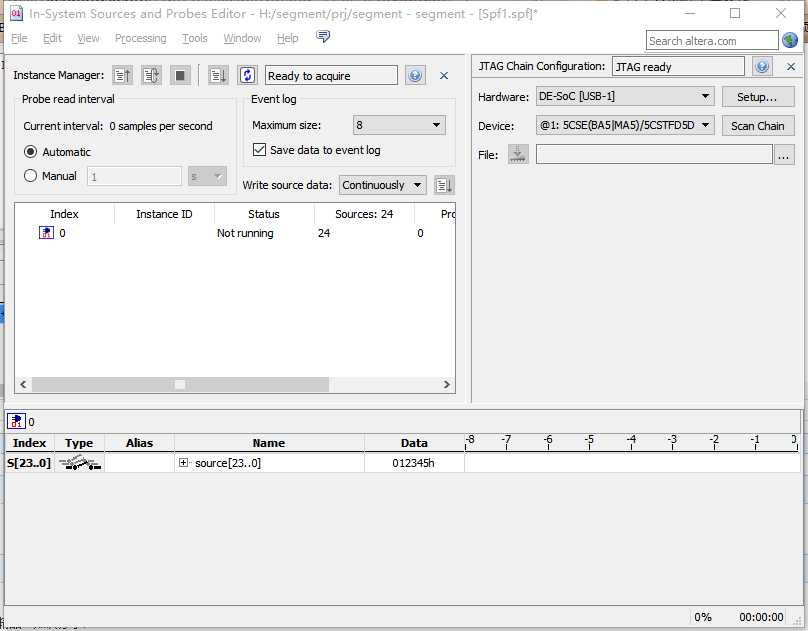Click the 0% progress indicator in status bar
808x631 pixels.
tap(702, 617)
